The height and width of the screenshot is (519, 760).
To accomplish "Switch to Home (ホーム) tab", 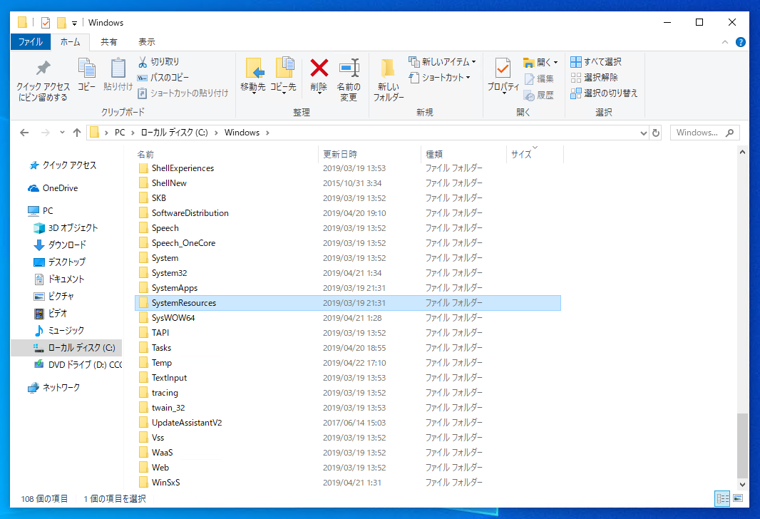I will [x=70, y=42].
